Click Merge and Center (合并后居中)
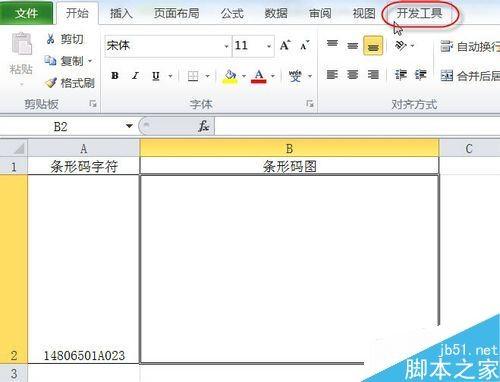Viewport: 500px width, 382px height. click(470, 76)
